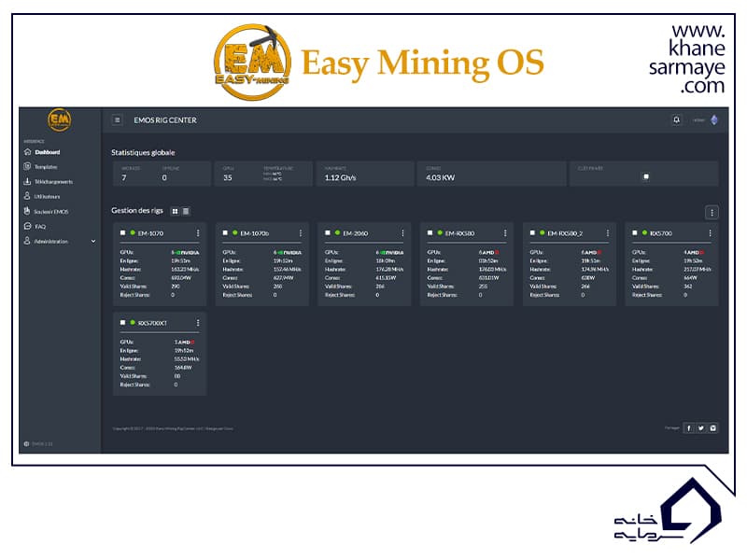The width and height of the screenshot is (747, 560).
Task: Open rig RX5700XT by its name
Action: click(x=152, y=323)
